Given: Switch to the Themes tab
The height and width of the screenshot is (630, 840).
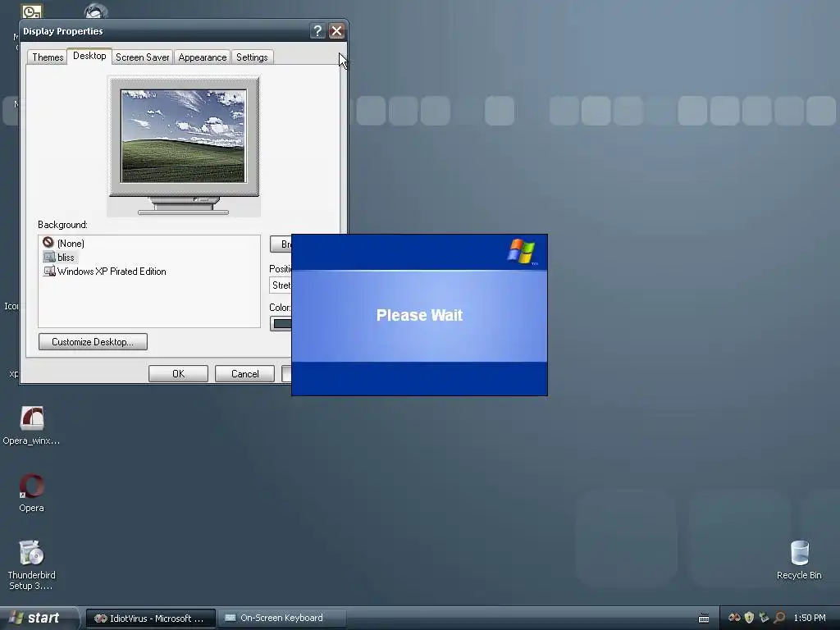Looking at the screenshot, I should 48,57.
